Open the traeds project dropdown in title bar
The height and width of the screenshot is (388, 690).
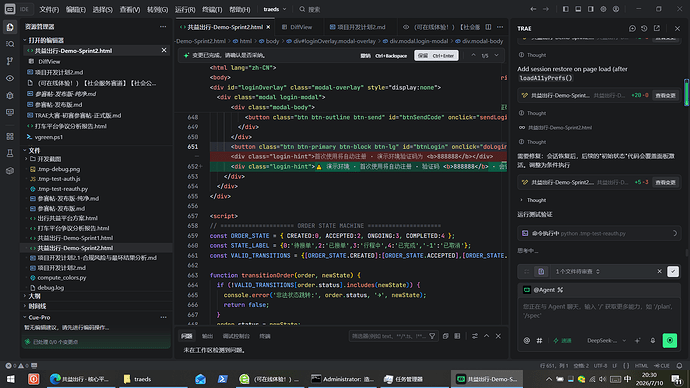pyautogui.click(x=275, y=9)
